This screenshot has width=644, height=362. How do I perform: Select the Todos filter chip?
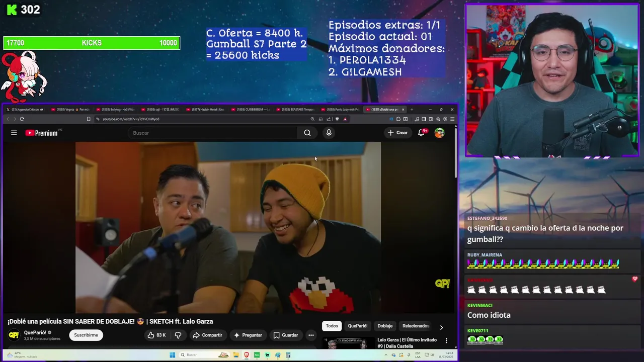pos(332,326)
